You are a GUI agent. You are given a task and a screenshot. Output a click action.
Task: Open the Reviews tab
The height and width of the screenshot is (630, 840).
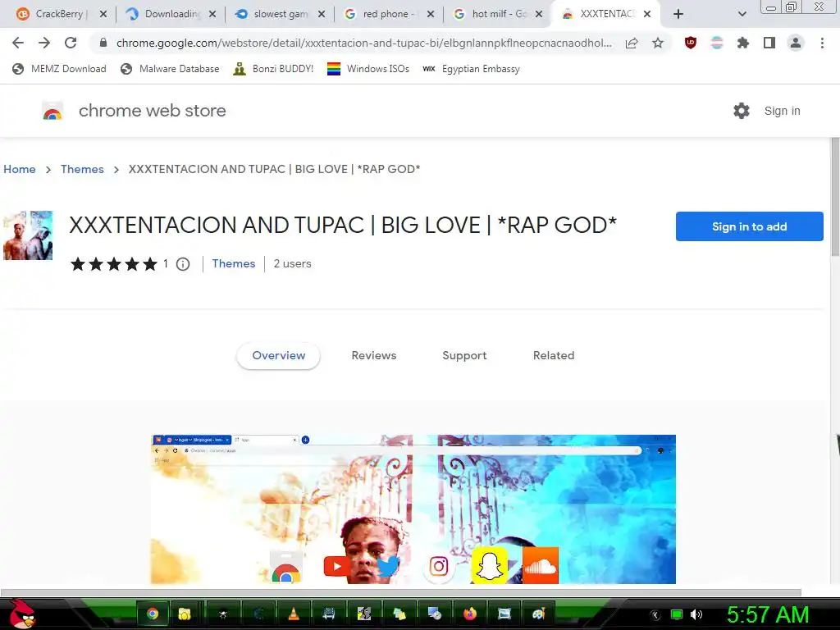click(374, 356)
